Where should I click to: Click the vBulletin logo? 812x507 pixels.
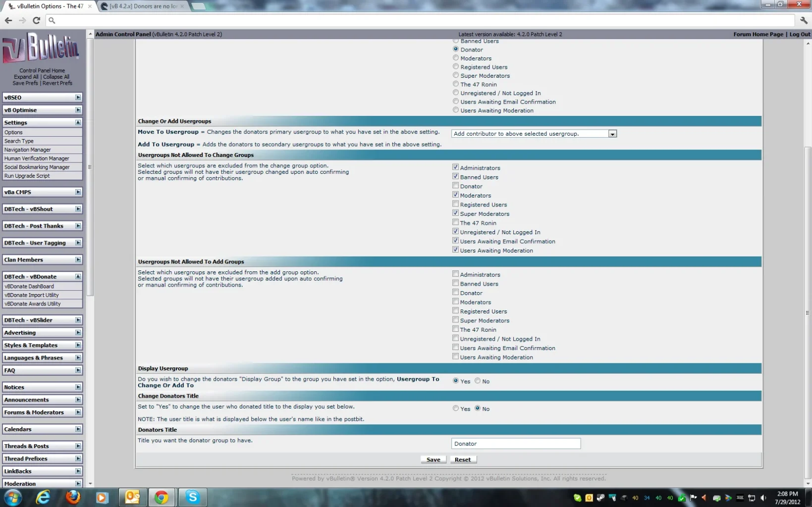41,48
